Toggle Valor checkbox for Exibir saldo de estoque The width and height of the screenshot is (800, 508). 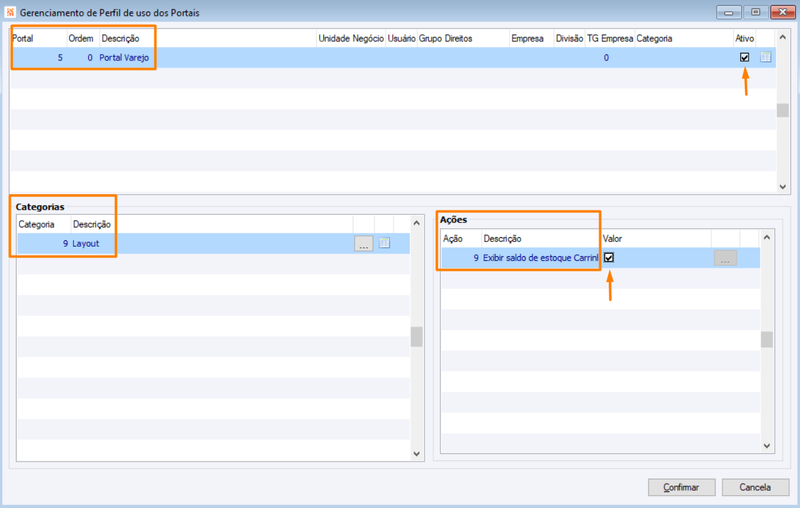609,258
